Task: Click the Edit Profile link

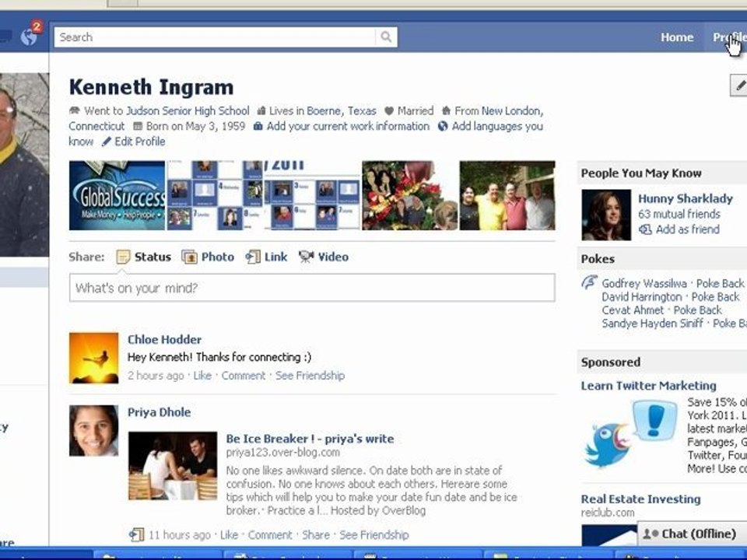Action: [139, 142]
